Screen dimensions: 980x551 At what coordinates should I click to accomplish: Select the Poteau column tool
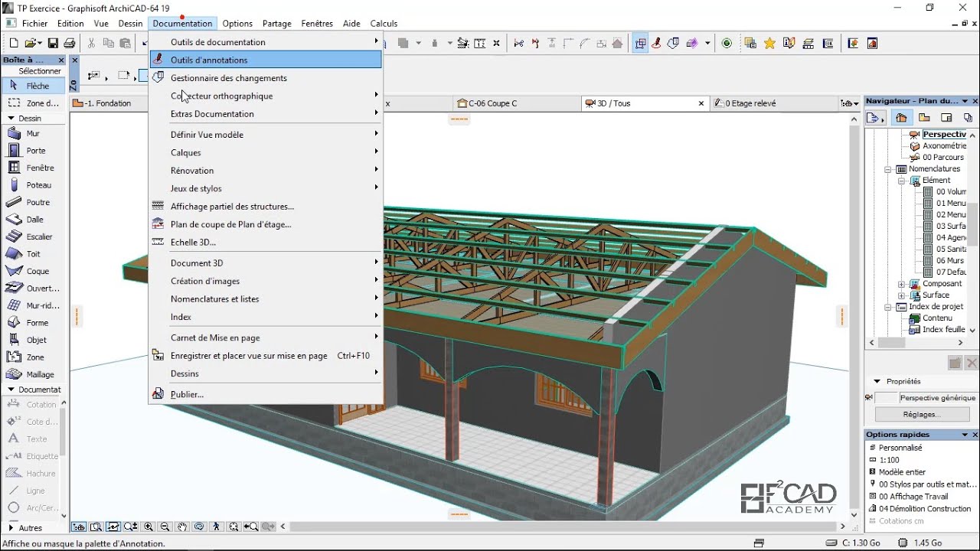[x=32, y=185]
